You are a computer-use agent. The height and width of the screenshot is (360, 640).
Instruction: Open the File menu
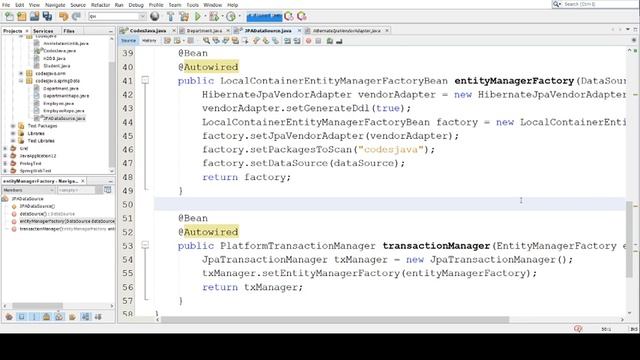(7, 5)
